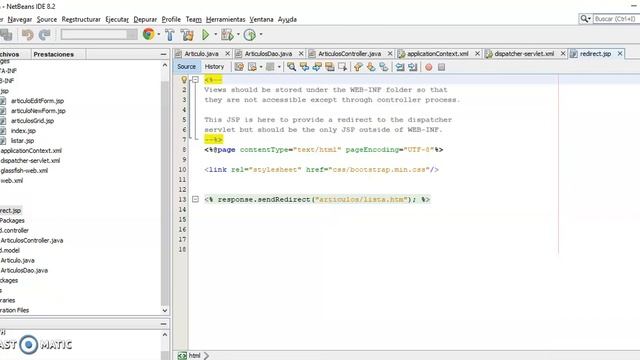This screenshot has height=360, width=640.
Task: Switch to Articulo.java tab
Action: coord(201,53)
